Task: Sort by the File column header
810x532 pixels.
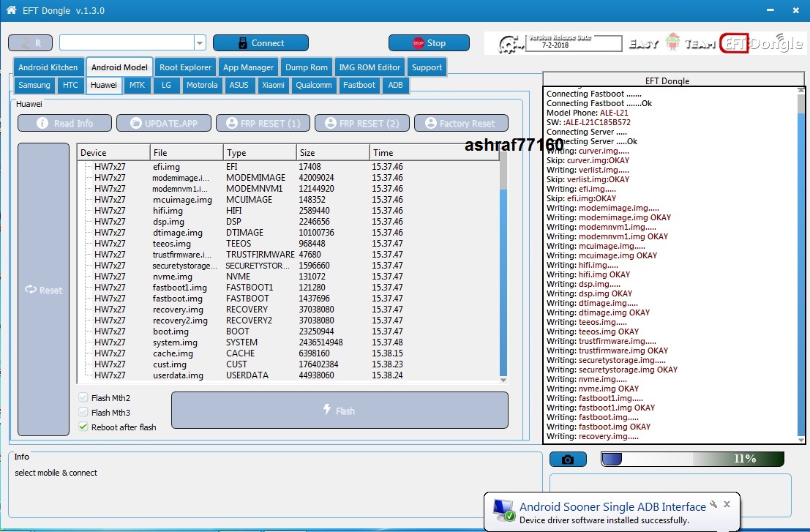Action: 187,152
